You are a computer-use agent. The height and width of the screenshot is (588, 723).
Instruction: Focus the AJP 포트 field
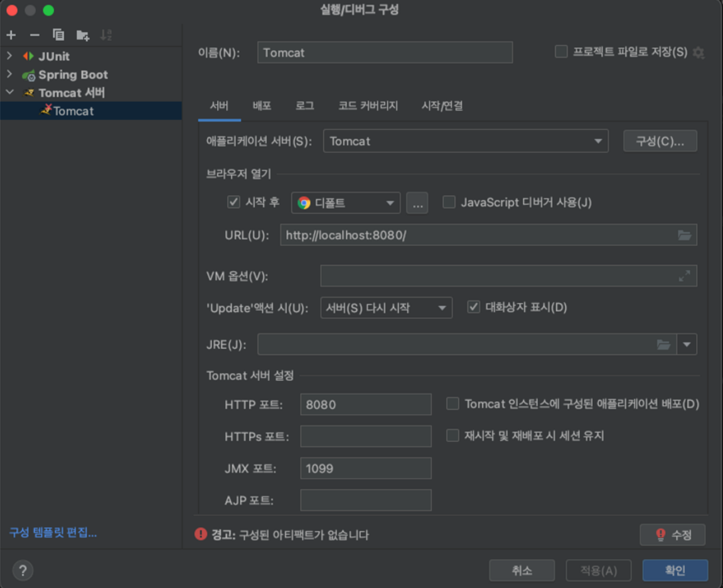coord(366,500)
